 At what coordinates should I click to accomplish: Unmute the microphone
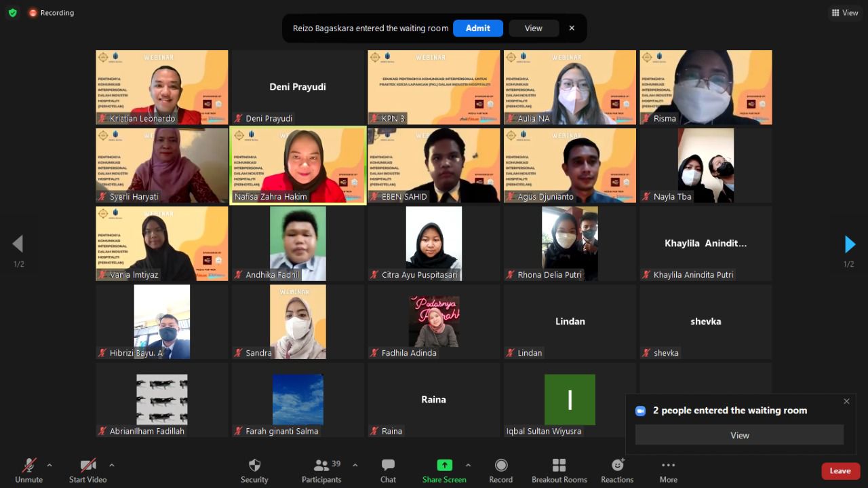[x=28, y=466]
